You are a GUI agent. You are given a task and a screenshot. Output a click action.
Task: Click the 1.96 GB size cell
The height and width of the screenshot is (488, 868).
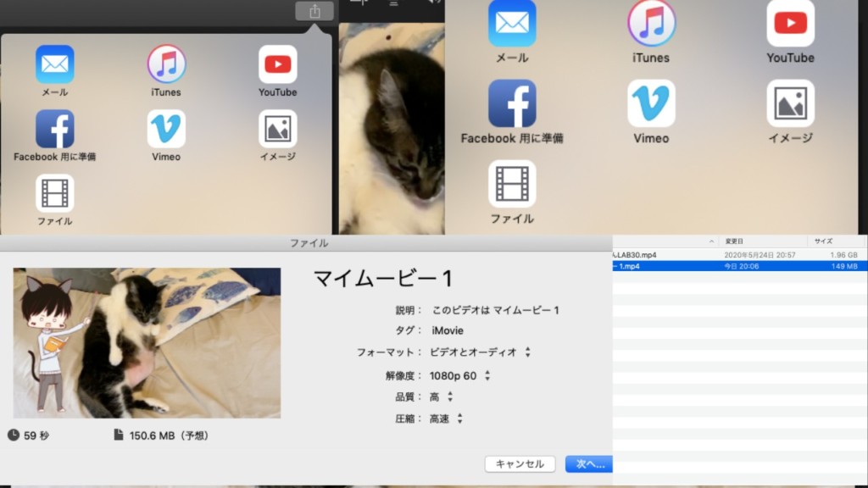pos(843,255)
